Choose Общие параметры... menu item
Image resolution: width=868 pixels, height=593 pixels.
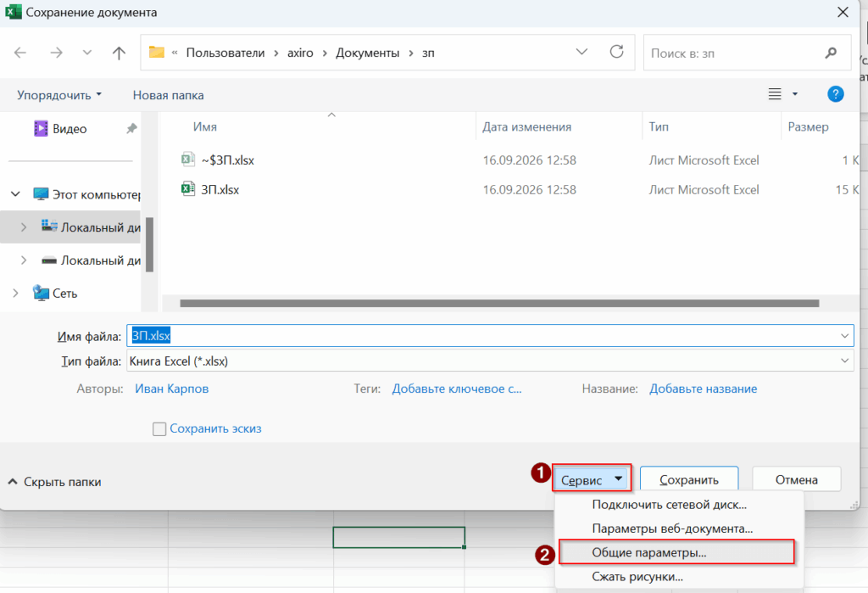point(676,552)
